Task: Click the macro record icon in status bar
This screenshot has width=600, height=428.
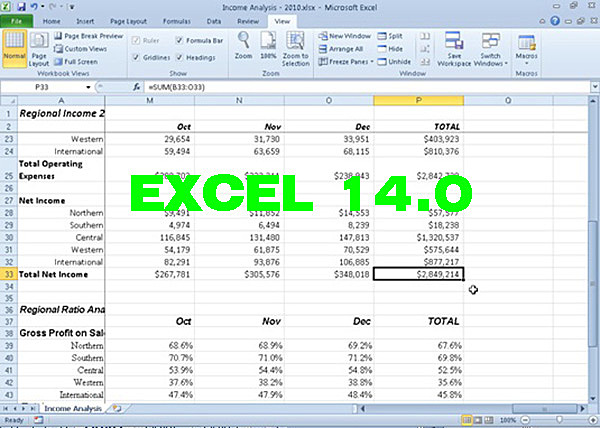Action: point(38,420)
